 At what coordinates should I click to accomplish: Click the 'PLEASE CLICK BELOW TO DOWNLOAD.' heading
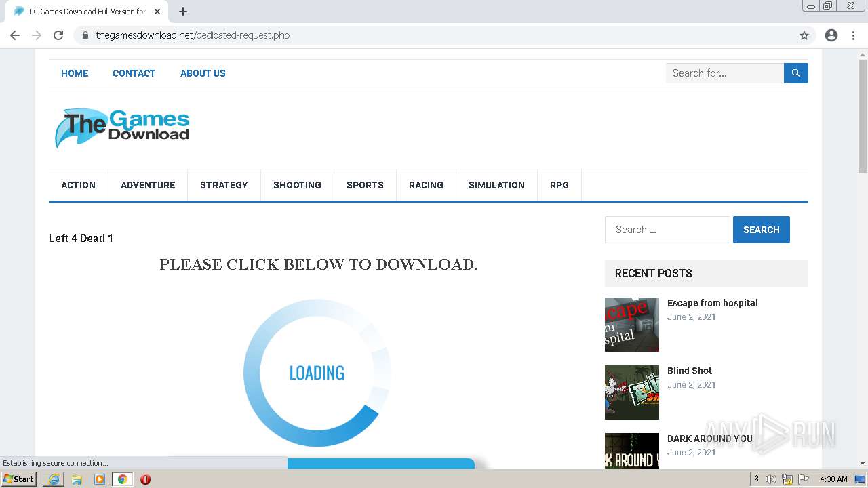tap(319, 264)
